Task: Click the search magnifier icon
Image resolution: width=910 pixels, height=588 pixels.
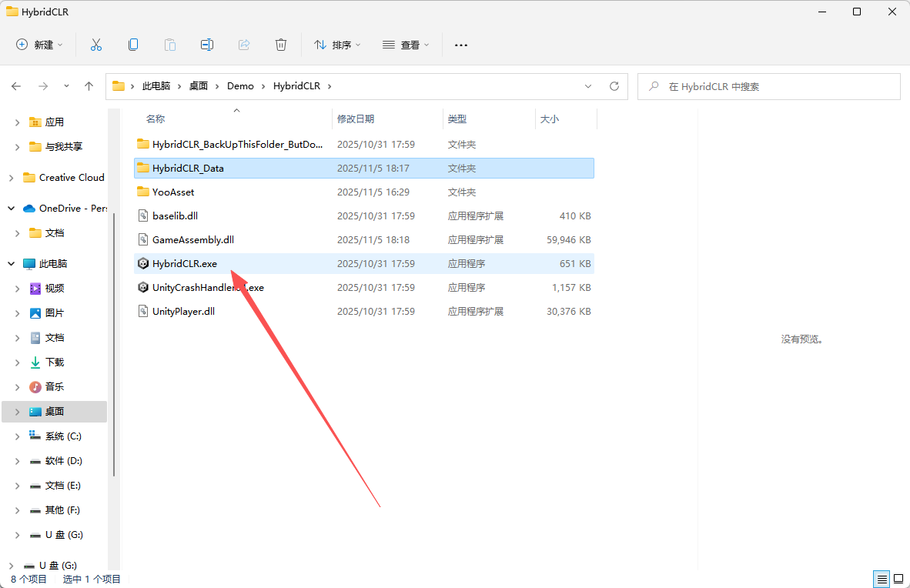Action: 654,86
